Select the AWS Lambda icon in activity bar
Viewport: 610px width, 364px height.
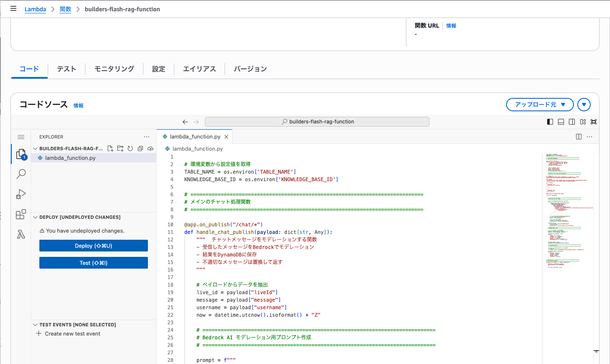21,234
